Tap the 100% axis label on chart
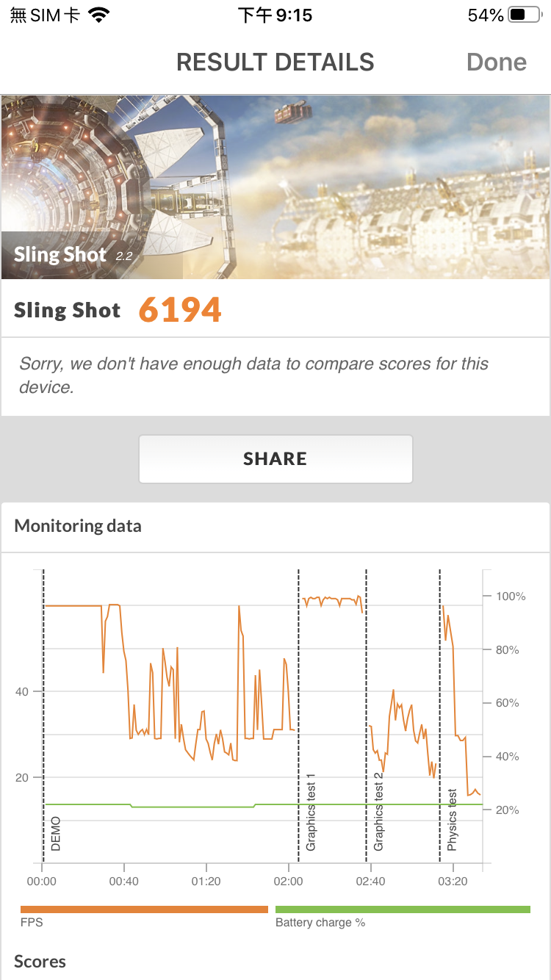The height and width of the screenshot is (980, 551). pyautogui.click(x=511, y=597)
